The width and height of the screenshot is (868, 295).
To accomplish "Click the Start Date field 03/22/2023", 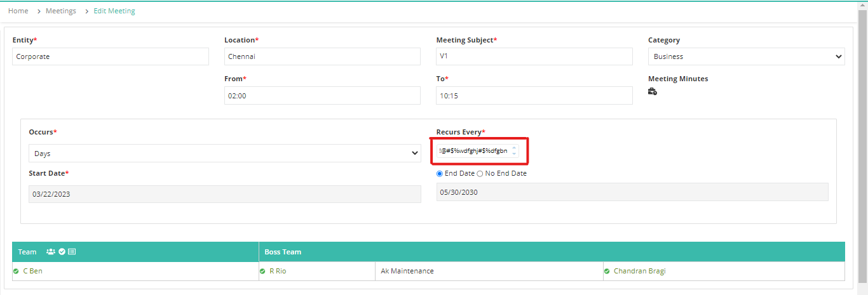I will click(225, 194).
